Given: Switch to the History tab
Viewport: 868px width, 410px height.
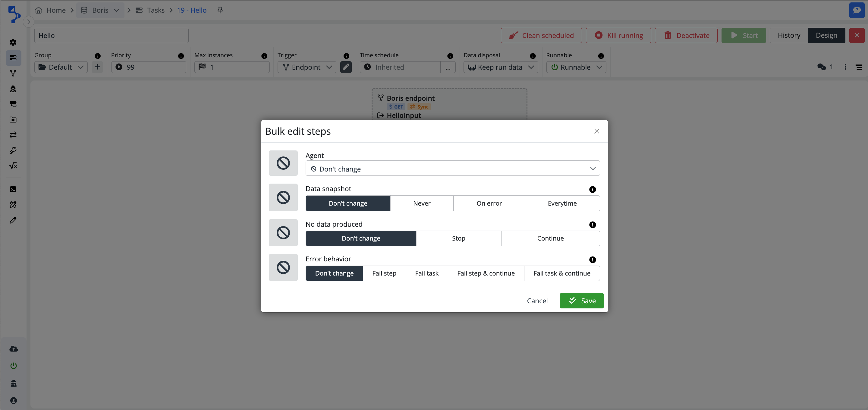Looking at the screenshot, I should (x=788, y=35).
